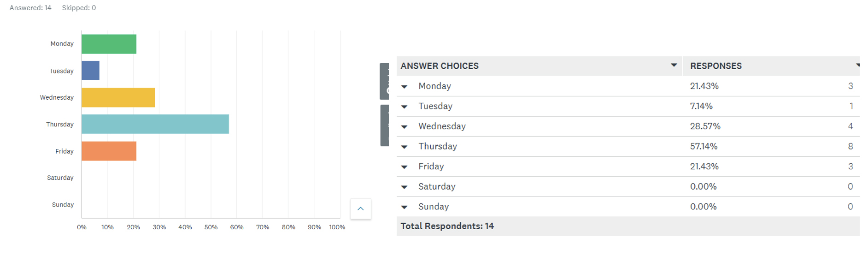Select the yellow Wednesday bar
868x256 pixels.
point(118,97)
